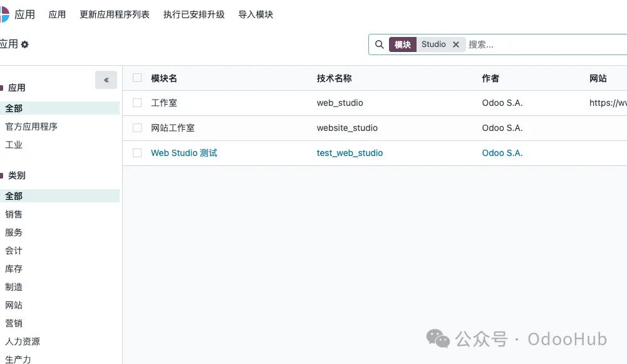Select 生产力 category
This screenshot has height=364, width=627.
[x=18, y=359]
